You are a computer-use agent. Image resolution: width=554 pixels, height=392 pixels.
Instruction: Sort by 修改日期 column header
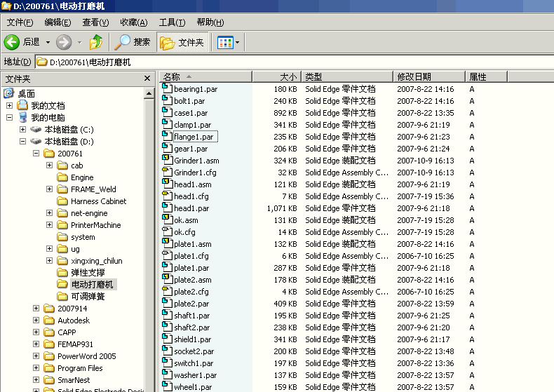coord(429,76)
